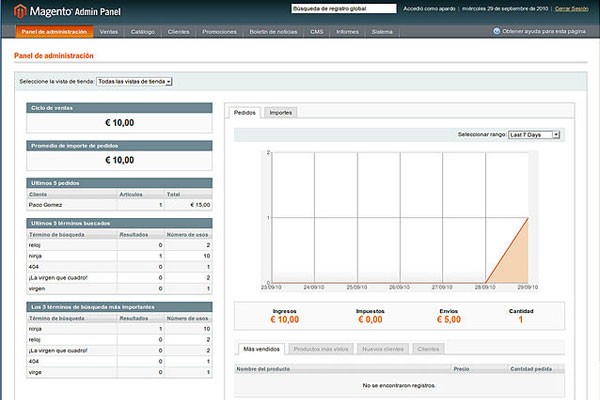This screenshot has width=600, height=400.
Task: Open the Boletín de noticias menu
Action: [x=272, y=32]
